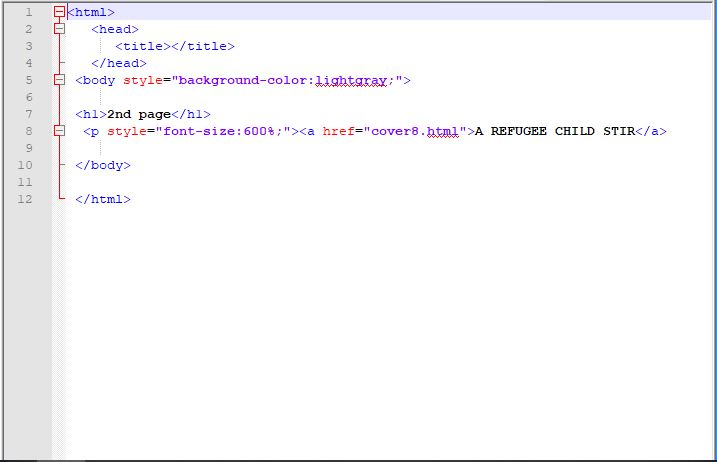This screenshot has width=717, height=462.
Task: Place cursor in '2nd page' heading text
Action: pos(139,114)
